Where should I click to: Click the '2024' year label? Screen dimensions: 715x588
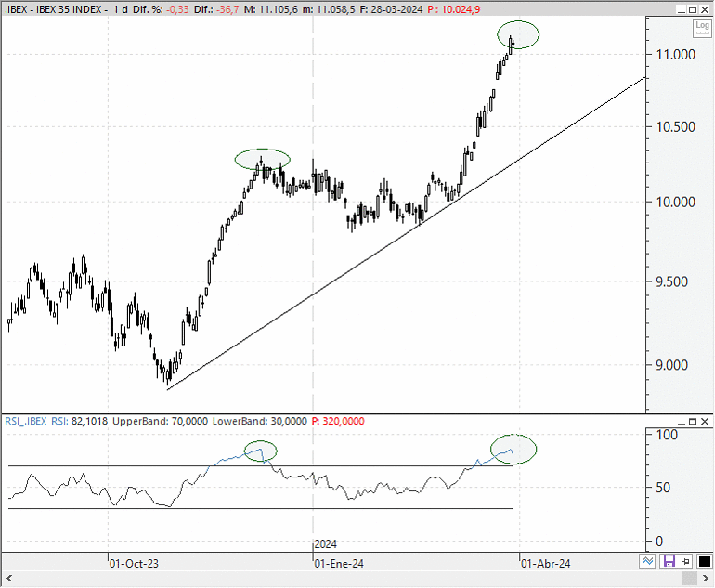(x=326, y=544)
